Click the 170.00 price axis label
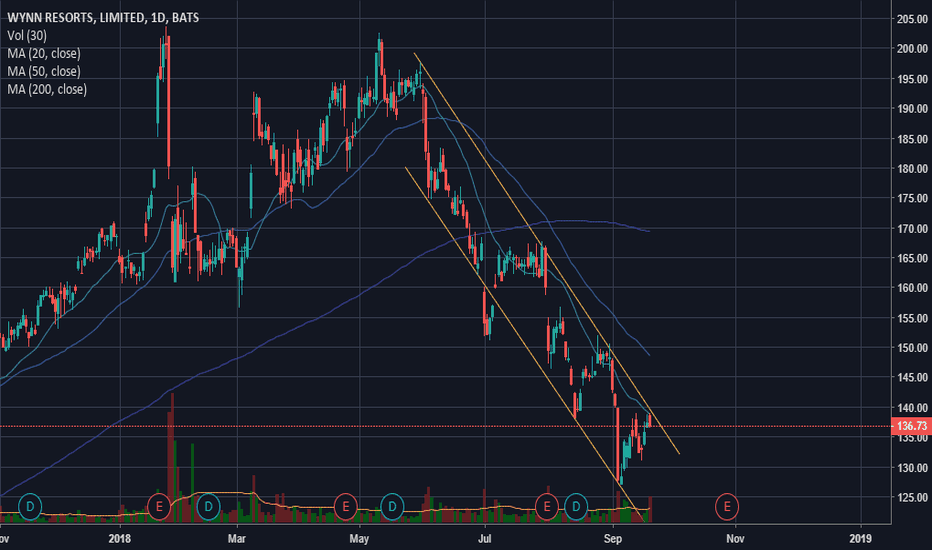Viewport: 932px width, 550px height. (x=912, y=228)
